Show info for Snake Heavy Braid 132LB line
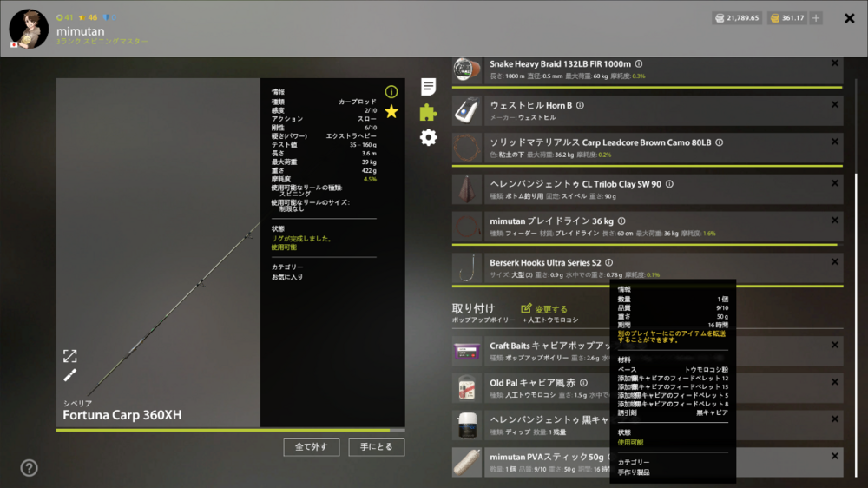868x488 pixels. coord(639,63)
